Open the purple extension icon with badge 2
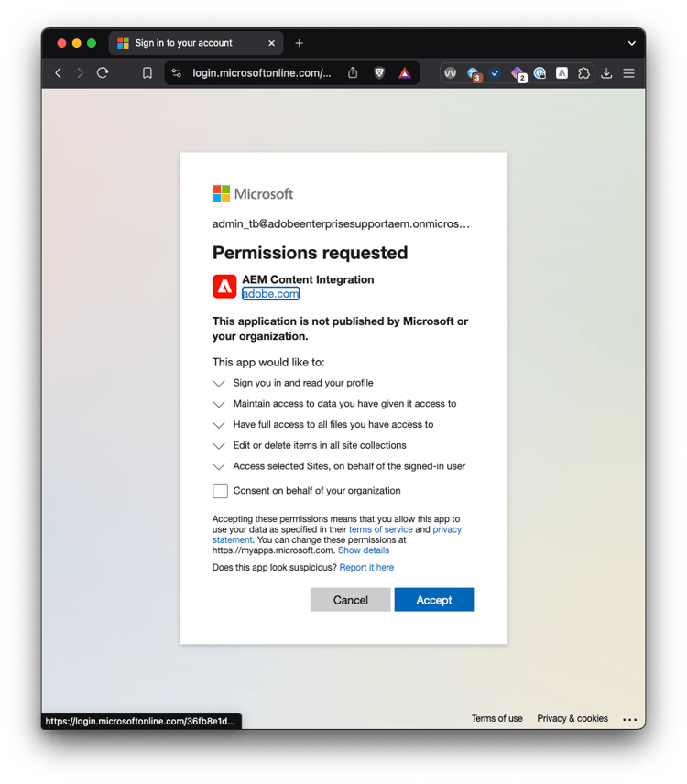 tap(518, 74)
